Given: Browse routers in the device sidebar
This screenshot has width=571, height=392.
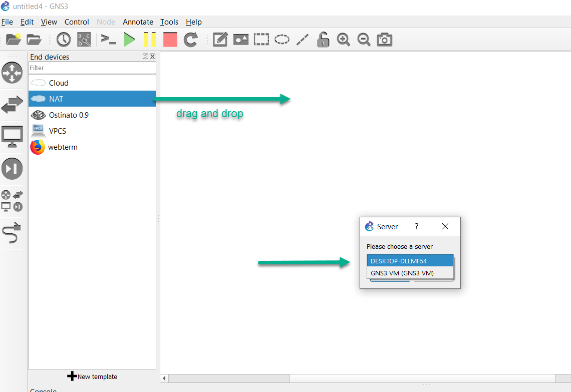Looking at the screenshot, I should [x=12, y=73].
